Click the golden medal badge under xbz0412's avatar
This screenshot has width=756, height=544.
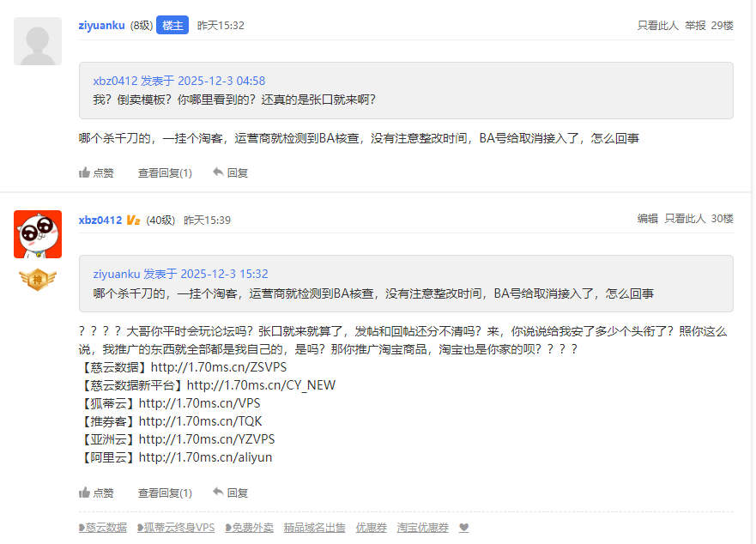click(38, 279)
